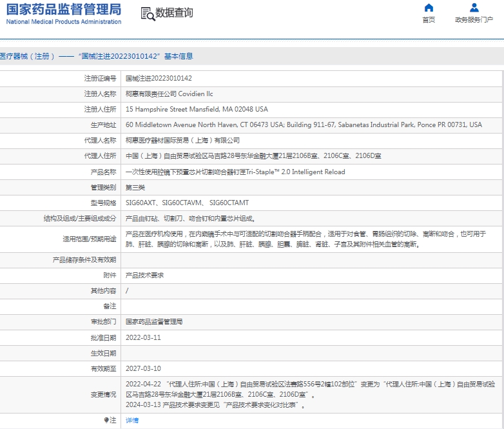Click the 生效日期 row label
The image size is (504, 429).
(103, 353)
